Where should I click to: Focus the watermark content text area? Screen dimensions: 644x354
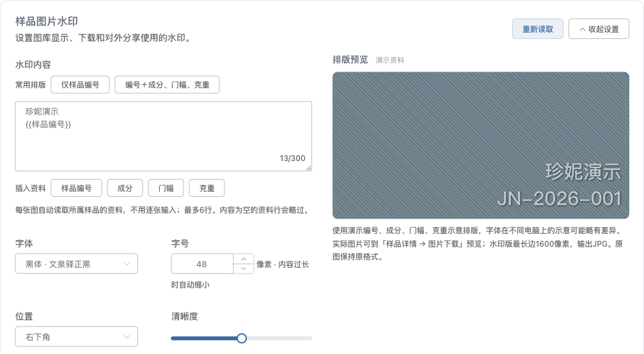coord(164,136)
